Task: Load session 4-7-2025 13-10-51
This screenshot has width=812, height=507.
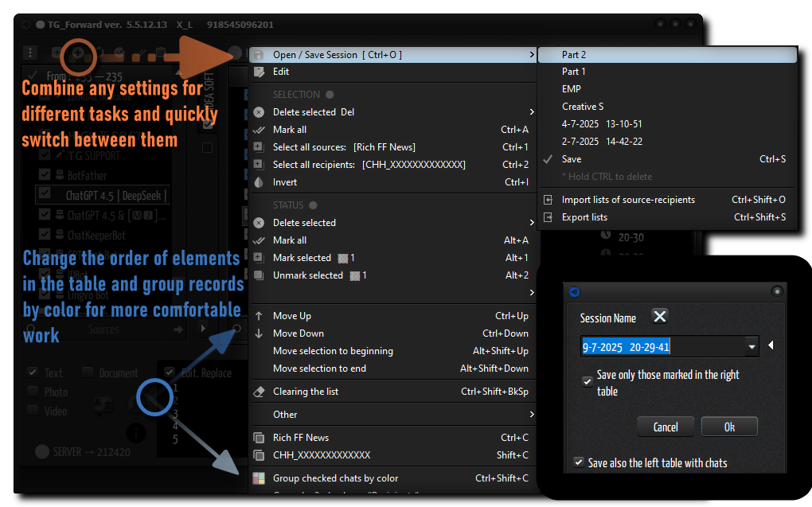Action: pyautogui.click(x=668, y=124)
